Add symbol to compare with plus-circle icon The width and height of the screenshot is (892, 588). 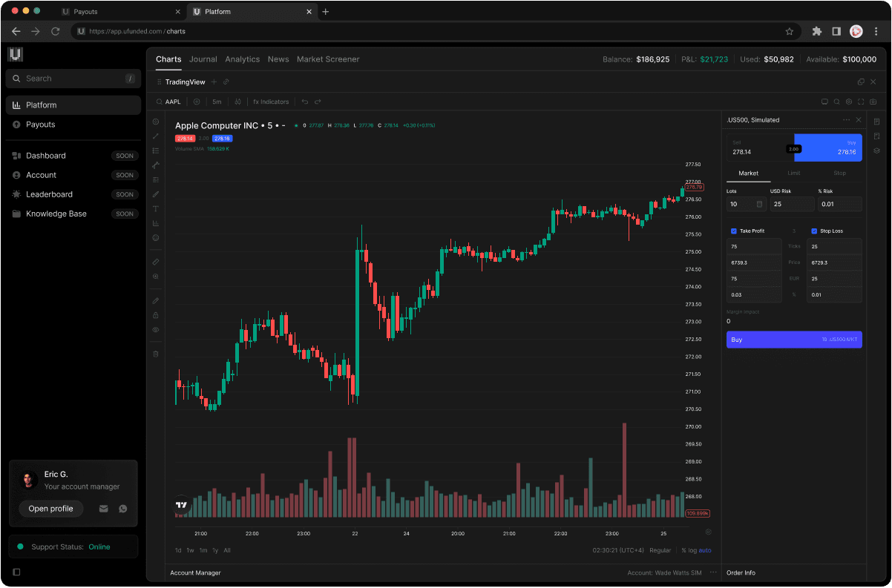[197, 102]
